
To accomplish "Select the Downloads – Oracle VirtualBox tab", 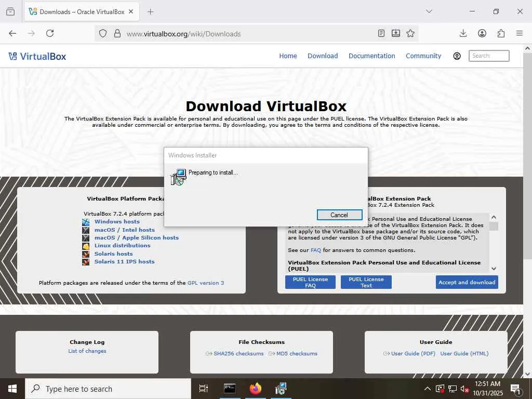I will pyautogui.click(x=82, y=12).
